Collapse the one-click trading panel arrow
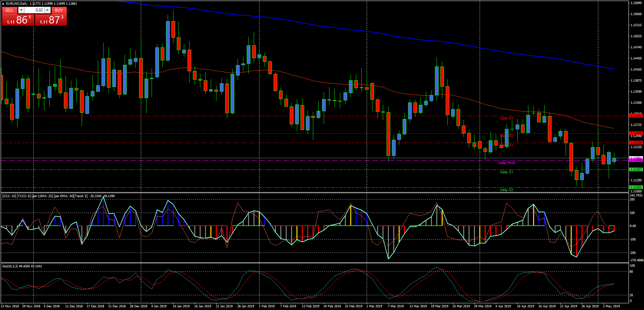This screenshot has width=644, height=310. pos(3,4)
